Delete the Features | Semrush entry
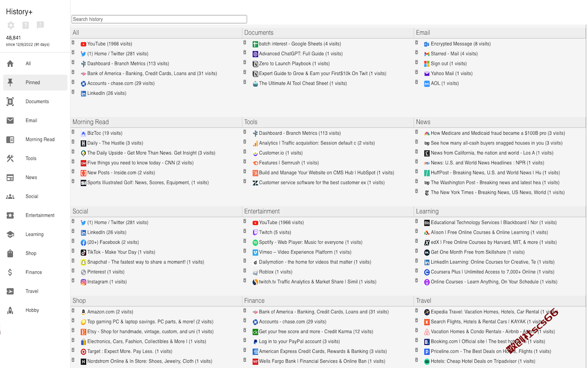The width and height of the screenshot is (588, 368). [x=245, y=161]
